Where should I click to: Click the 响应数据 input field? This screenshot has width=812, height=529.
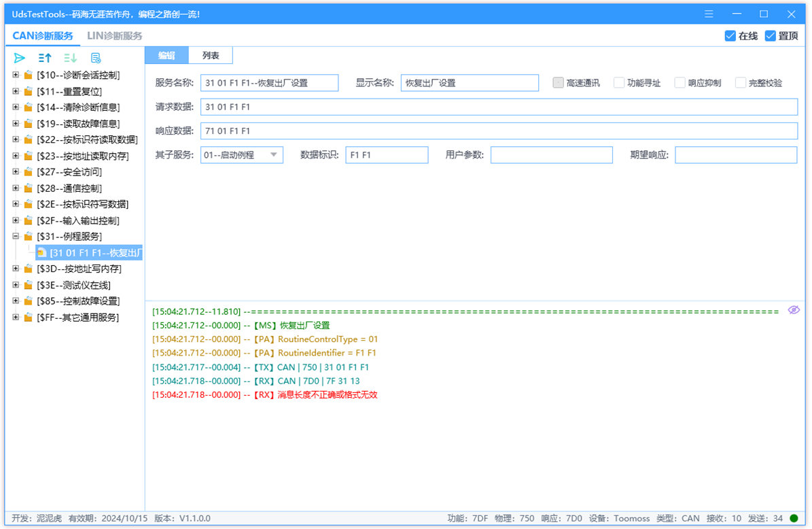(499, 131)
